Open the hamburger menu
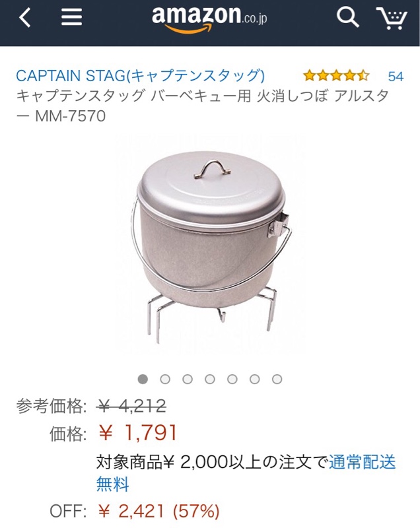Screen dimensions: 420x528 [x=71, y=17]
